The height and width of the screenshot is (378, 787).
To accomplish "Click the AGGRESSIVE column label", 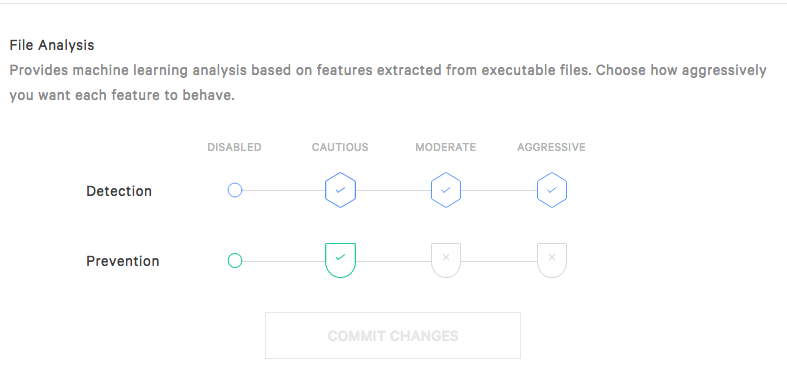I will [551, 147].
